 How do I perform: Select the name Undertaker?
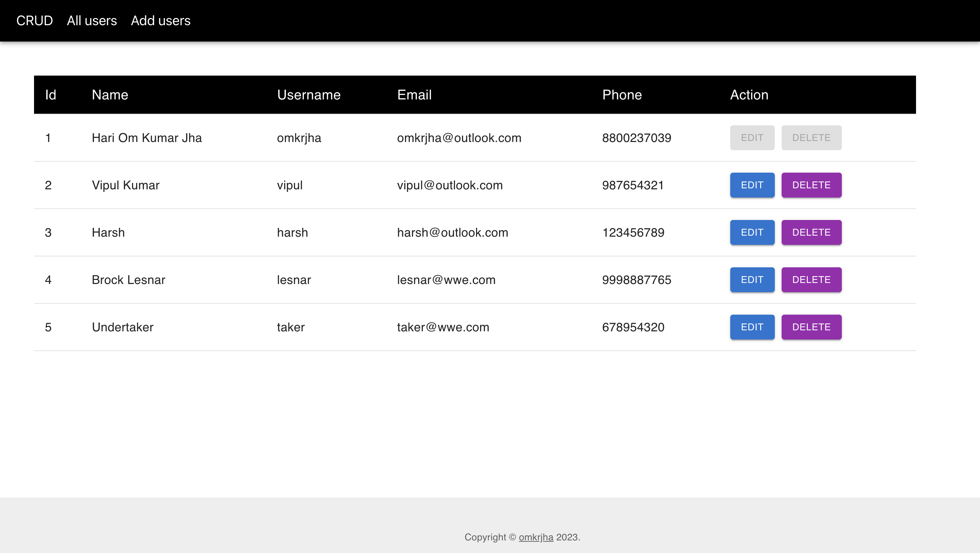pos(122,327)
